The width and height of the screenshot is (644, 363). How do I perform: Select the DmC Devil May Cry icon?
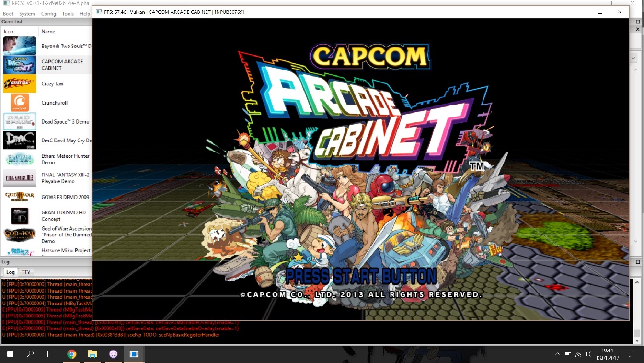pos(20,141)
